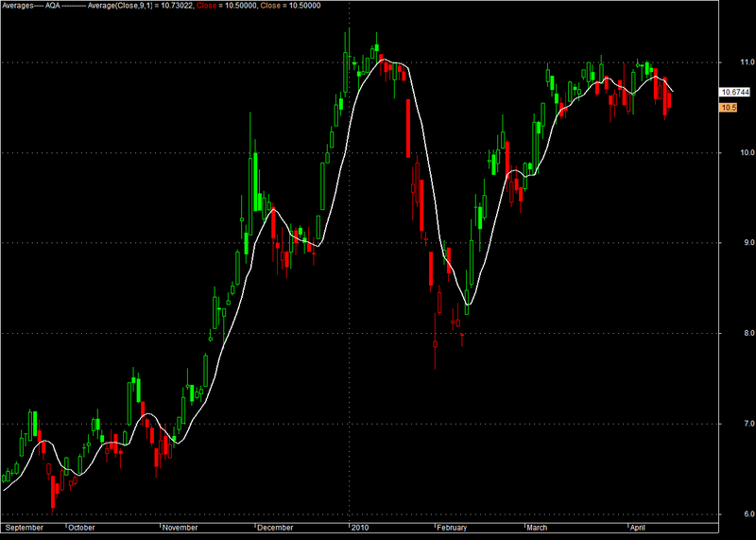This screenshot has height=540, width=756.
Task: Select the 2010 year label
Action: click(x=360, y=528)
